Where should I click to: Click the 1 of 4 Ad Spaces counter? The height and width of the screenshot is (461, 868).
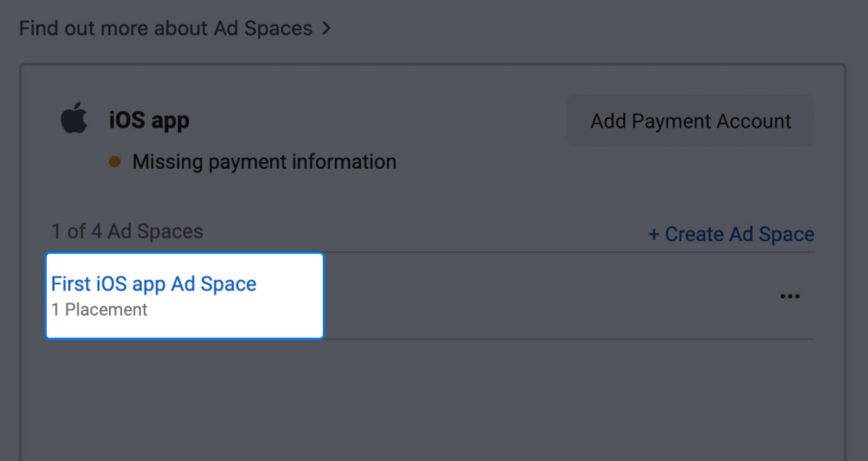click(x=127, y=232)
